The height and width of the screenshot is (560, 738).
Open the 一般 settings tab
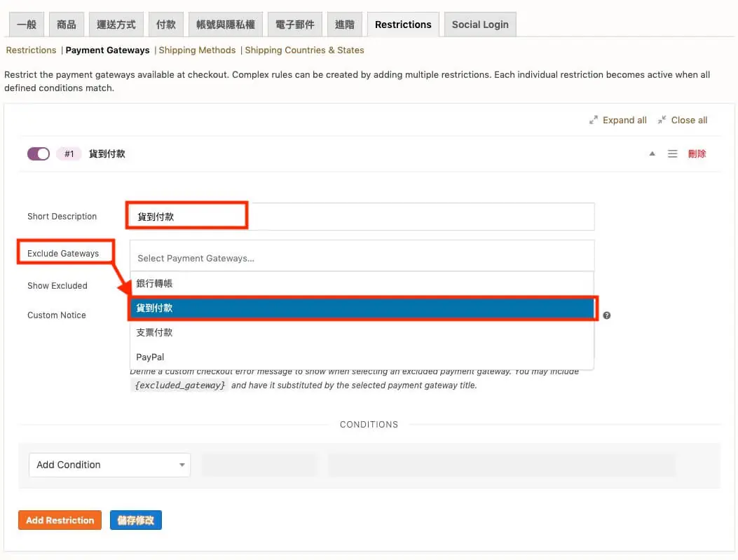pos(27,25)
